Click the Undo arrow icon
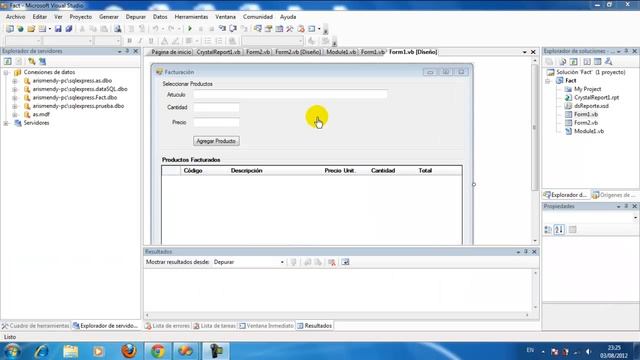 (x=156, y=29)
